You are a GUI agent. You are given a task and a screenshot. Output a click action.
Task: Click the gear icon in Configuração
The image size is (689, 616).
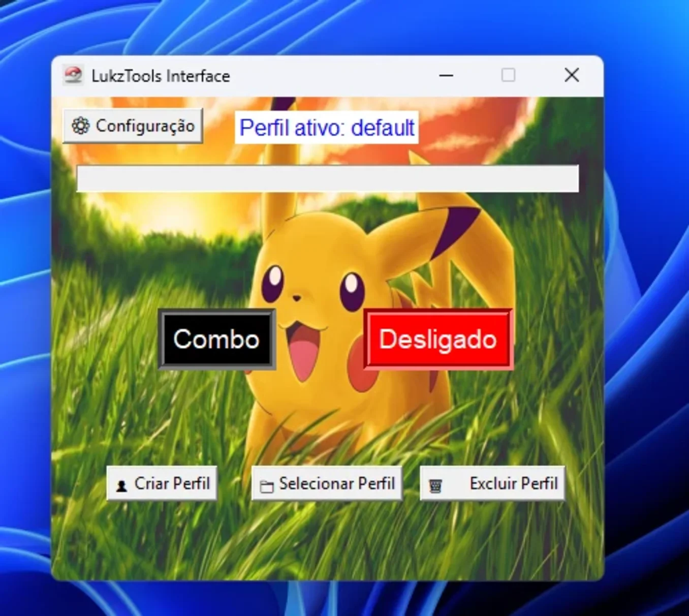click(80, 126)
